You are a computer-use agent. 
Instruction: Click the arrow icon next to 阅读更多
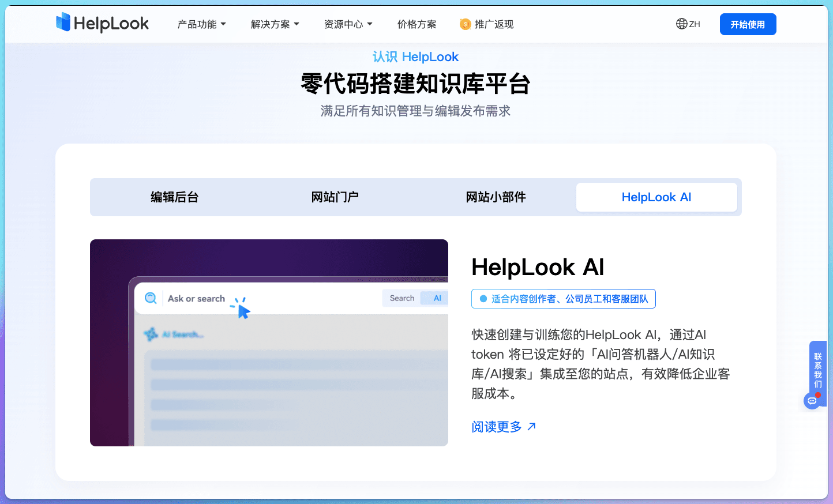[532, 426]
